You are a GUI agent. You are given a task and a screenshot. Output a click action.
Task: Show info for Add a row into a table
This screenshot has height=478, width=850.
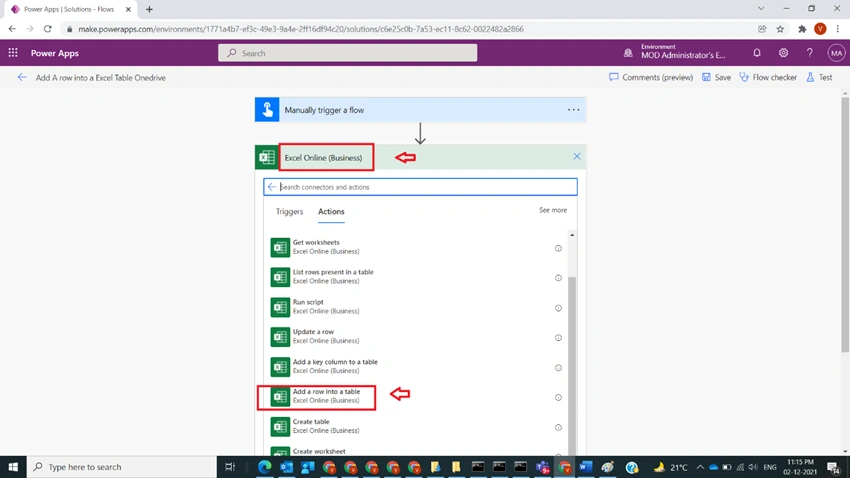coord(558,397)
